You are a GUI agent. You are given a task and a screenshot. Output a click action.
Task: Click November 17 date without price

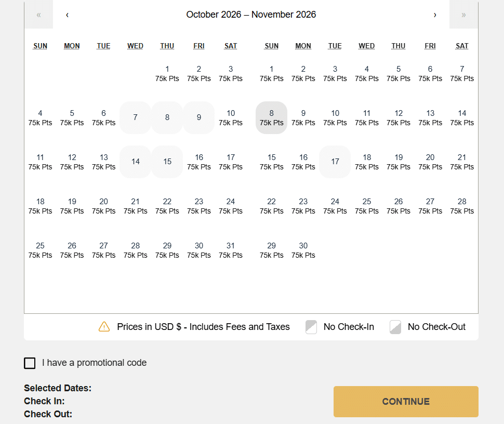point(335,162)
